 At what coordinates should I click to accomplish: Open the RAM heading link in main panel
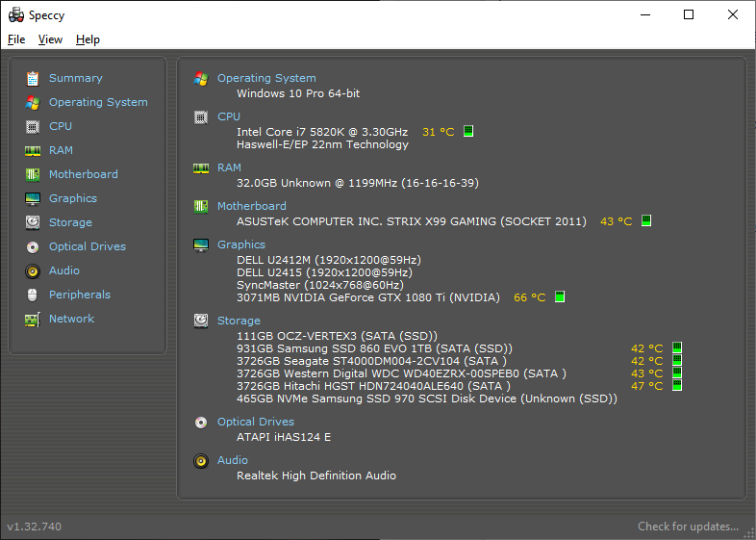click(x=229, y=167)
